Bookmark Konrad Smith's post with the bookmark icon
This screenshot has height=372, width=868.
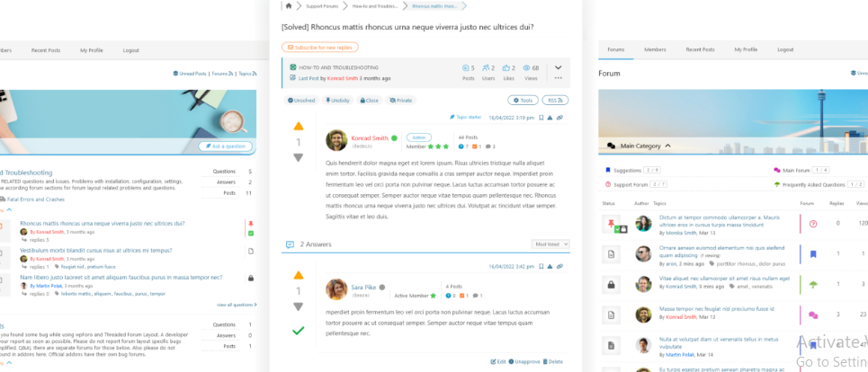click(541, 118)
